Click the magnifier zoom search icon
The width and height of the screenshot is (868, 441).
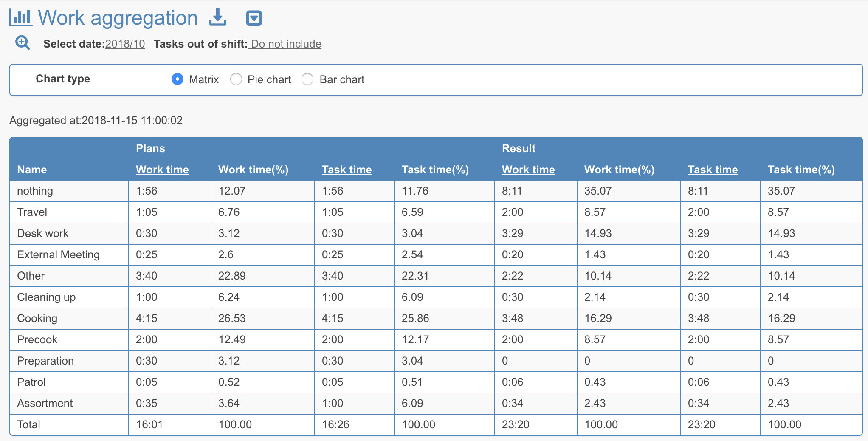tap(23, 43)
